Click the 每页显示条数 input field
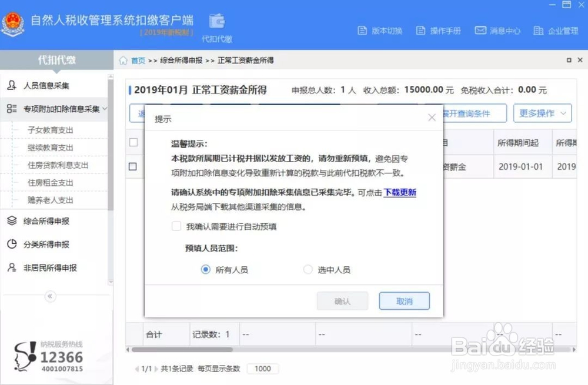This screenshot has height=385, width=588. [x=262, y=369]
